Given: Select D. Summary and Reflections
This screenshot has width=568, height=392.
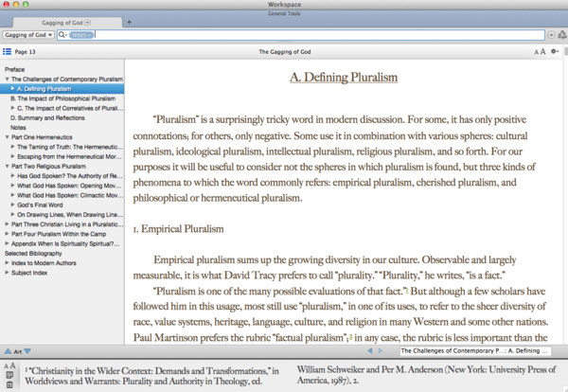Looking at the screenshot, I should click(47, 117).
